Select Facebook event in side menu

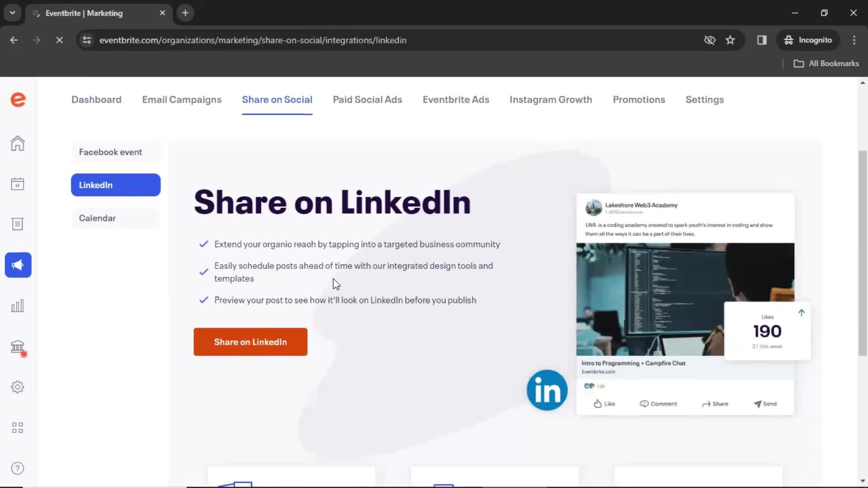[116, 152]
